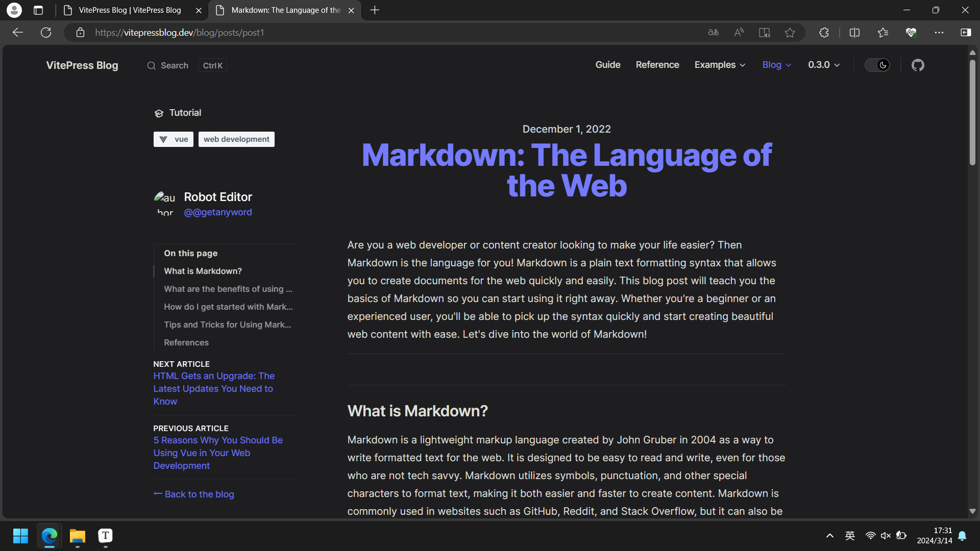Expand the Examples dropdown menu
The height and width of the screenshot is (551, 980).
pos(720,65)
